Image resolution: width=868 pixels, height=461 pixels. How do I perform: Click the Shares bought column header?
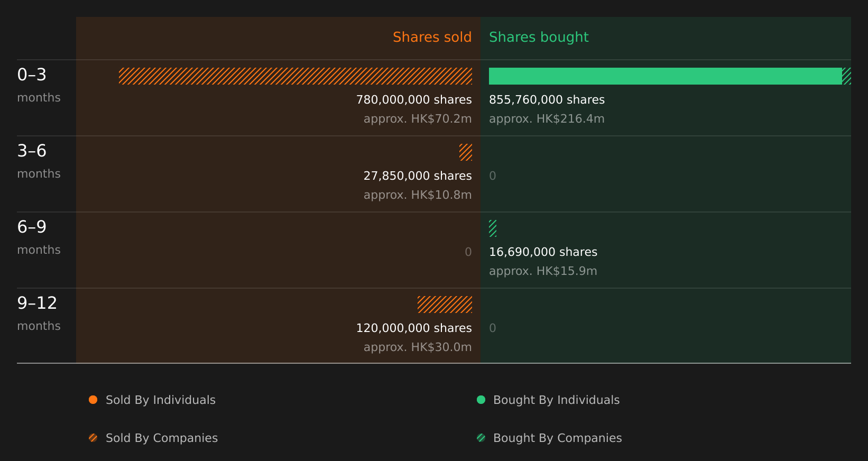[539, 37]
